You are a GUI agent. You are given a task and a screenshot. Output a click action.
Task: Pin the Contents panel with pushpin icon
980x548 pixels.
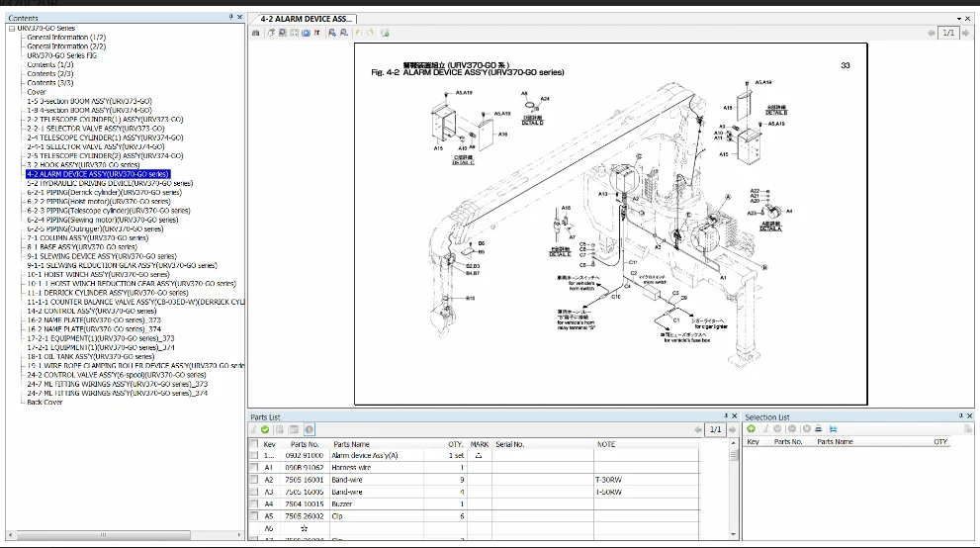(x=230, y=17)
